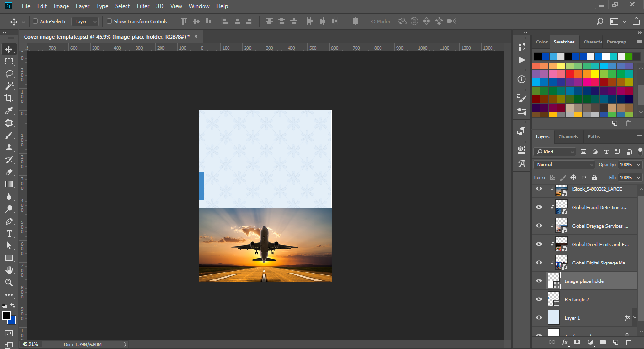The image size is (644, 349).
Task: Open the Opacity dropdown in Layers panel
Action: (638, 164)
